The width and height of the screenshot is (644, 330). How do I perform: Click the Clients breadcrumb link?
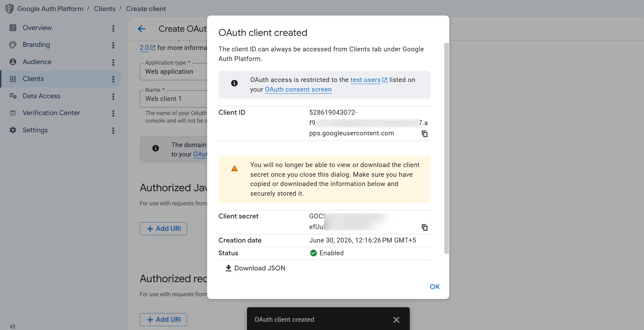click(105, 9)
